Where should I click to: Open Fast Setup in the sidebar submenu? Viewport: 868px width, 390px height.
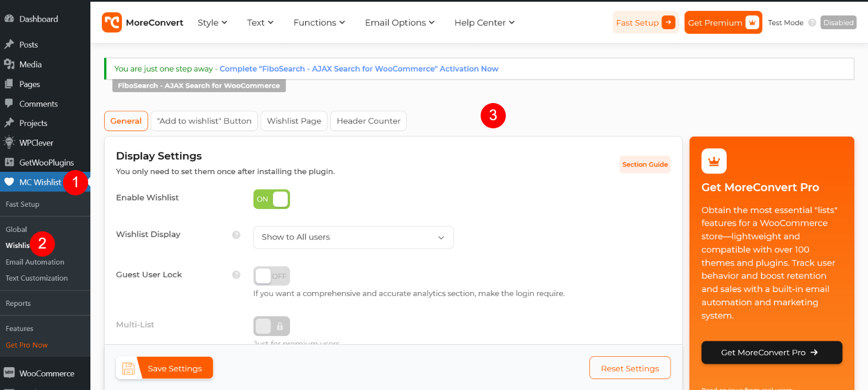click(22, 204)
